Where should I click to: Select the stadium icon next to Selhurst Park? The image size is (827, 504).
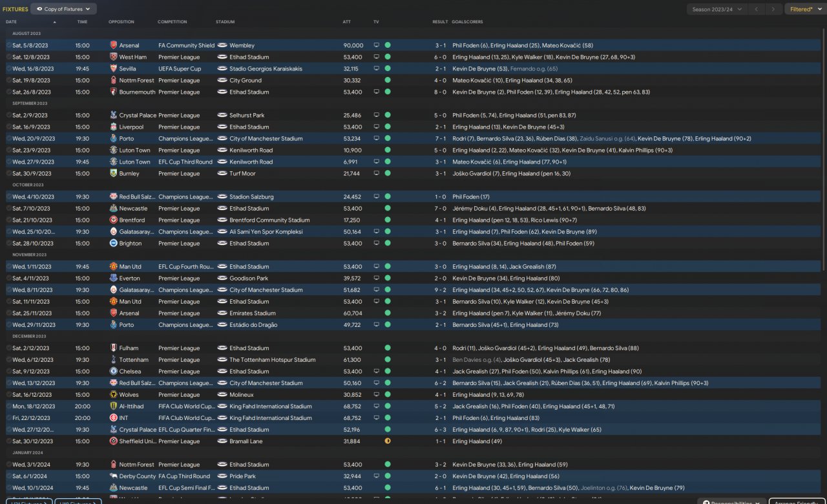[x=222, y=116]
